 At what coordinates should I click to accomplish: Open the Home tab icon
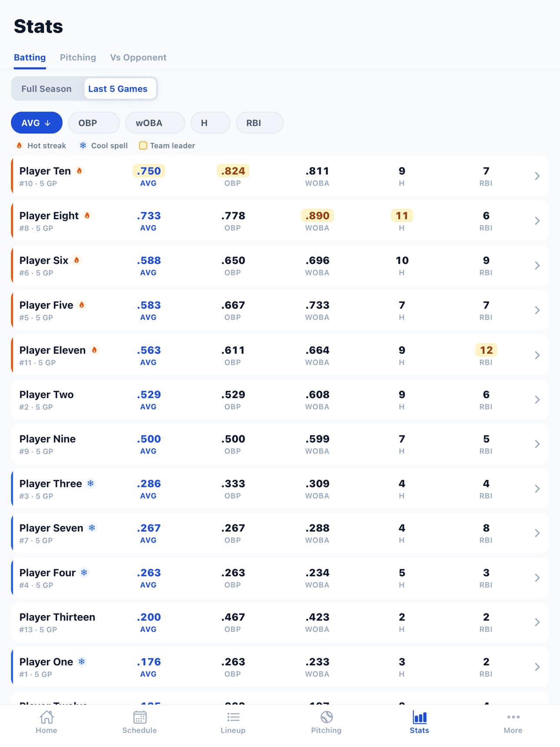pos(46,717)
